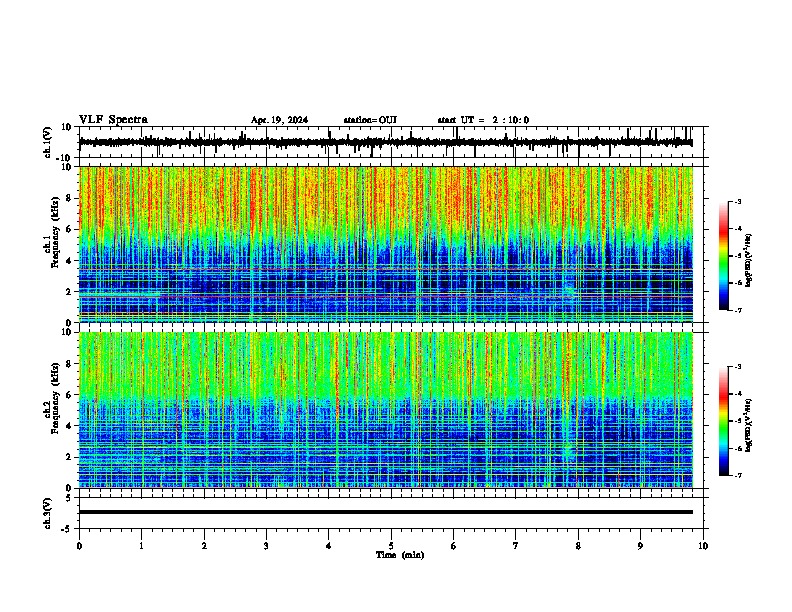Viewport: 792px width, 612px height.
Task: Click the "4" kHz tick of ch.2 spectrogram
Action: click(x=70, y=426)
